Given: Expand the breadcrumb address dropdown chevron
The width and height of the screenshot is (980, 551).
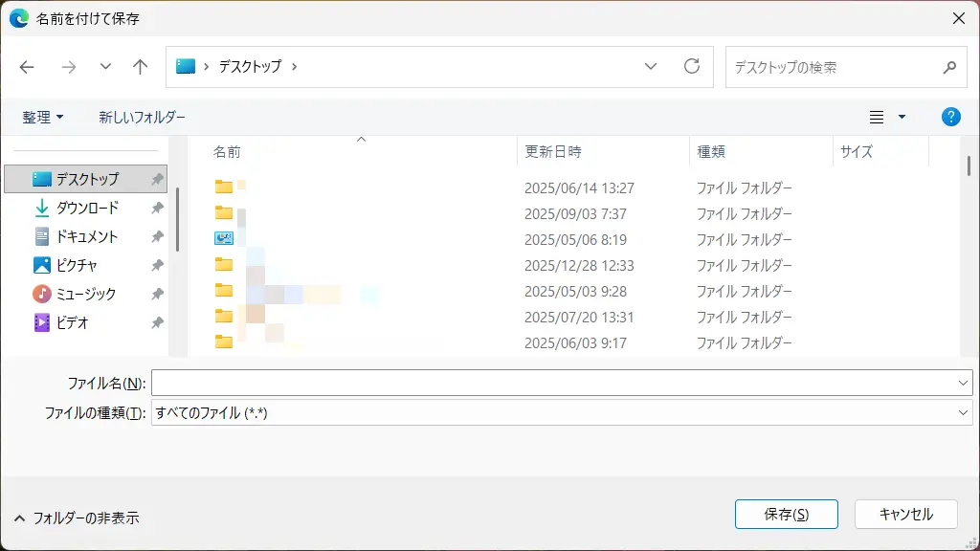Looking at the screenshot, I should pos(651,67).
